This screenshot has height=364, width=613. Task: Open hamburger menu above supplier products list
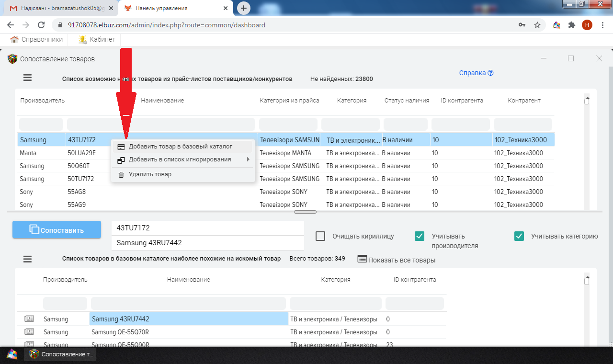click(27, 78)
